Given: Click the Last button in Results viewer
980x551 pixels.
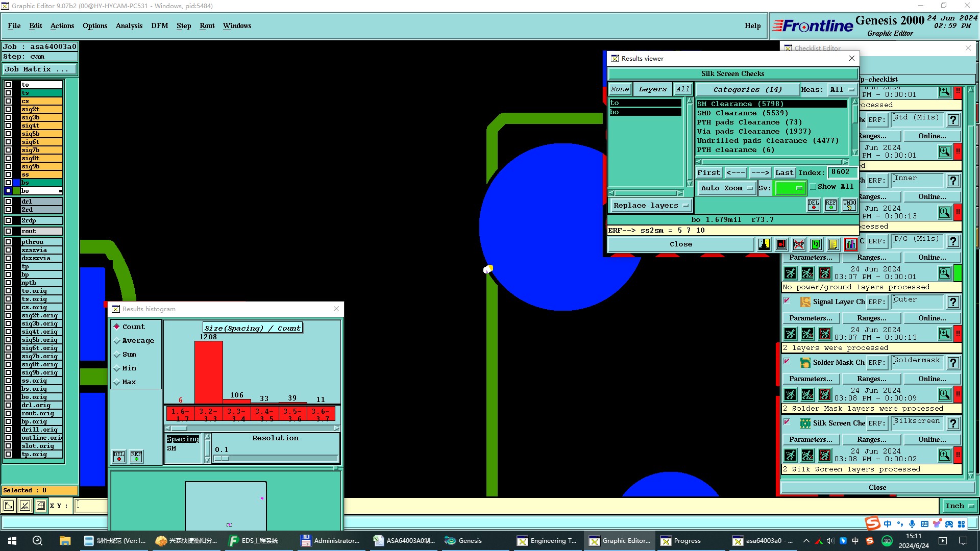Looking at the screenshot, I should tap(784, 173).
